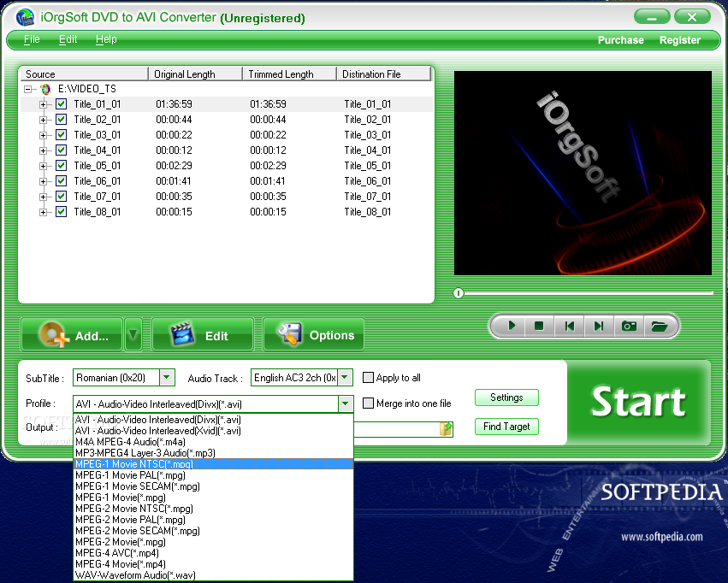Viewport: 728px width, 583px height.
Task: Open the snapshot folder icon
Action: click(x=660, y=326)
